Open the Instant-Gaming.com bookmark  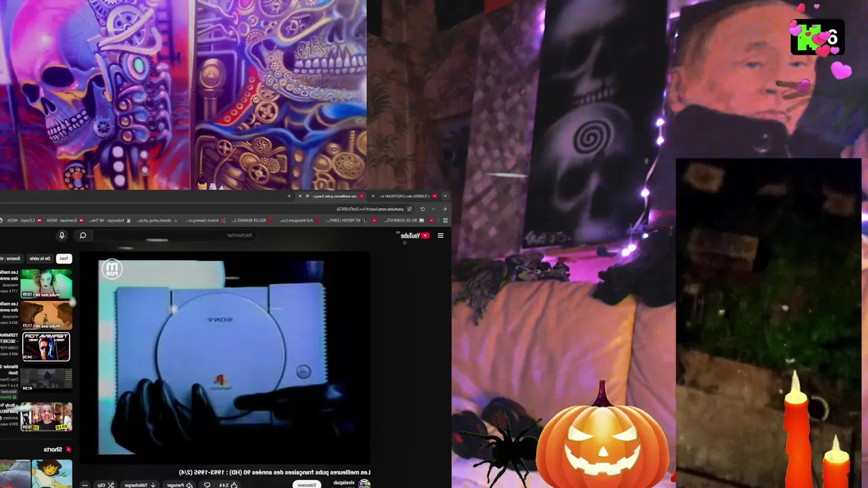click(x=205, y=220)
